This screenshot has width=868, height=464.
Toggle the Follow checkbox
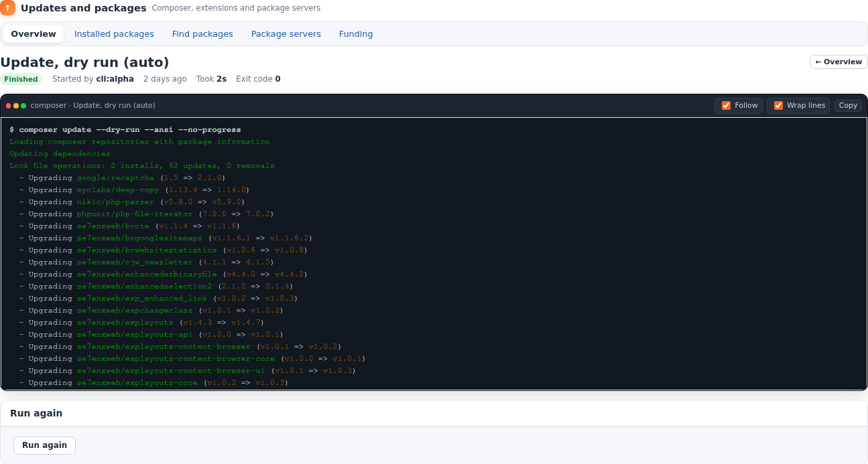[x=726, y=105]
